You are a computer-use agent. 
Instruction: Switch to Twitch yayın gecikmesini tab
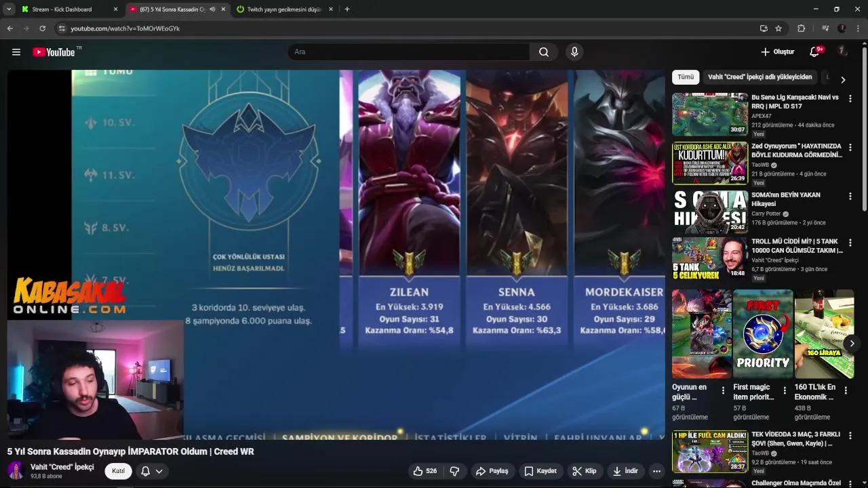pos(285,9)
